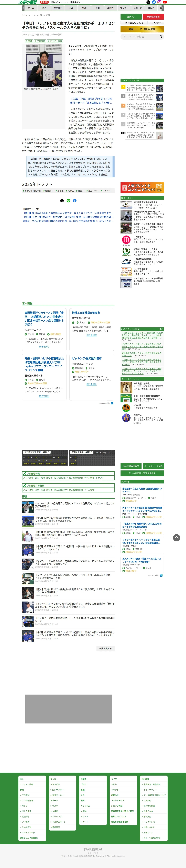
Task: Open ドラフト指名一覧 link
Action: pos(32,191)
